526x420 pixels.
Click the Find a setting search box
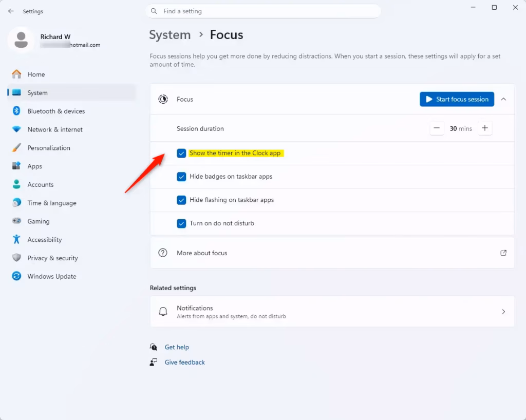tap(264, 11)
